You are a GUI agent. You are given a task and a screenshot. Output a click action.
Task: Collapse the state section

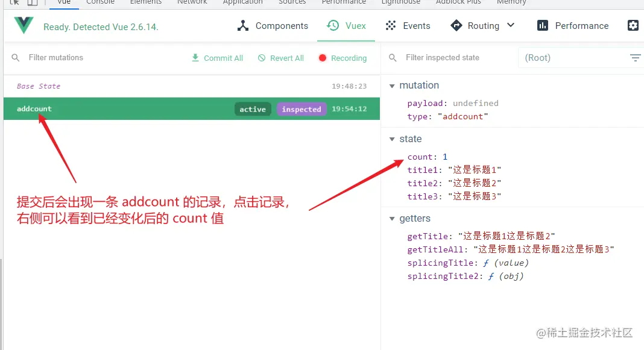(x=392, y=140)
